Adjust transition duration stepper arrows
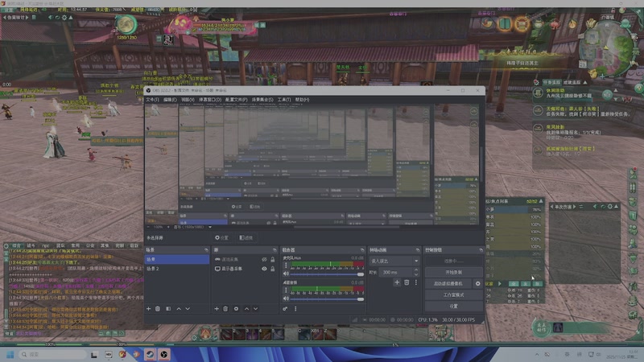Viewport: 644px width, 362px height. click(416, 272)
